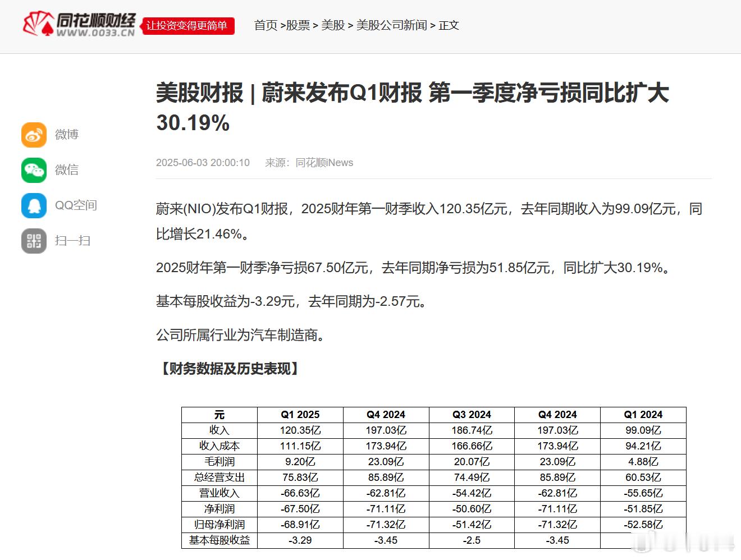
Task: Click the -68.91亿 cell
Action: tap(300, 525)
